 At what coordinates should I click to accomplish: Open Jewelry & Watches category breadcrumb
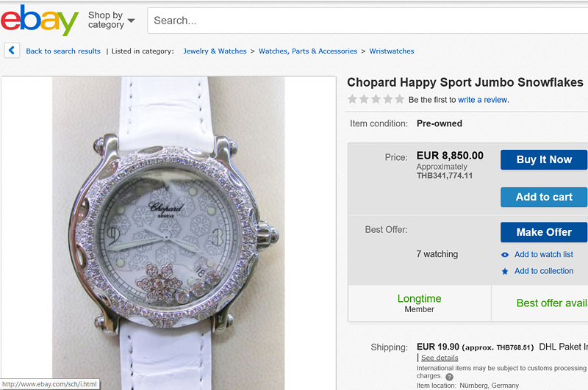click(x=215, y=51)
